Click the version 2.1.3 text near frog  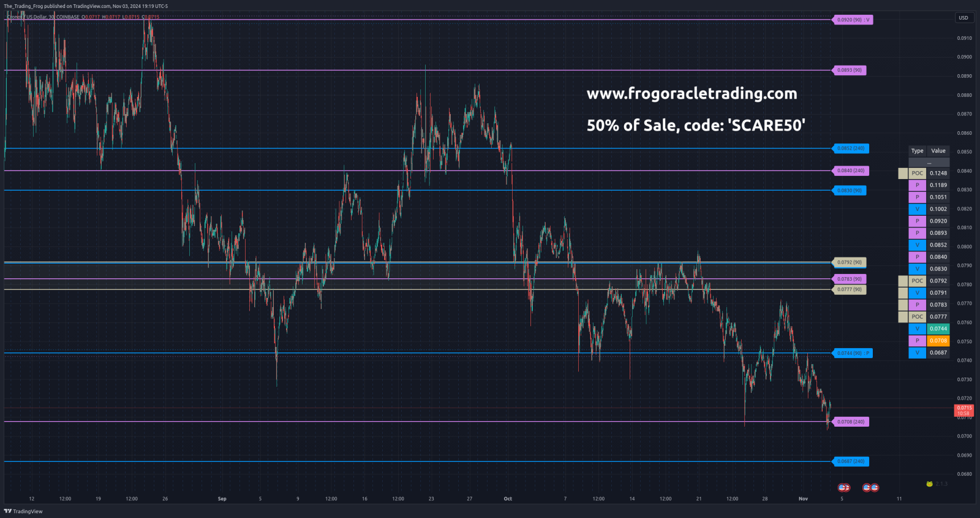[x=941, y=484]
